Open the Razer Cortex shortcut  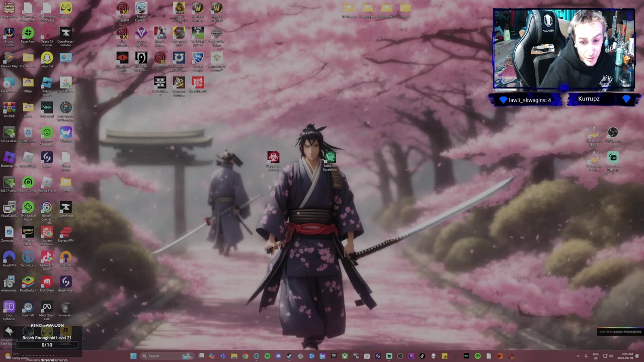point(28,185)
